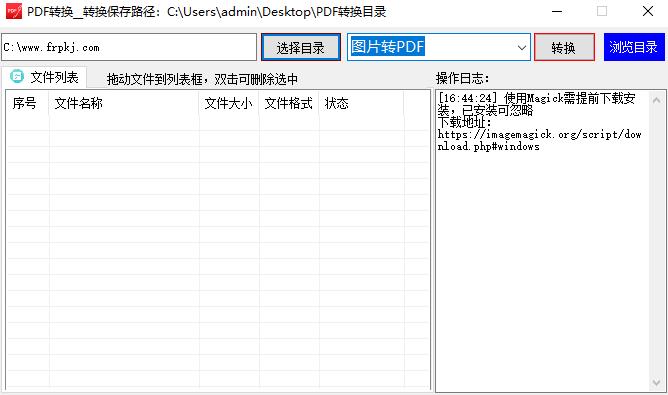Click the 文件格式 column header
The image size is (668, 395).
[289, 103]
